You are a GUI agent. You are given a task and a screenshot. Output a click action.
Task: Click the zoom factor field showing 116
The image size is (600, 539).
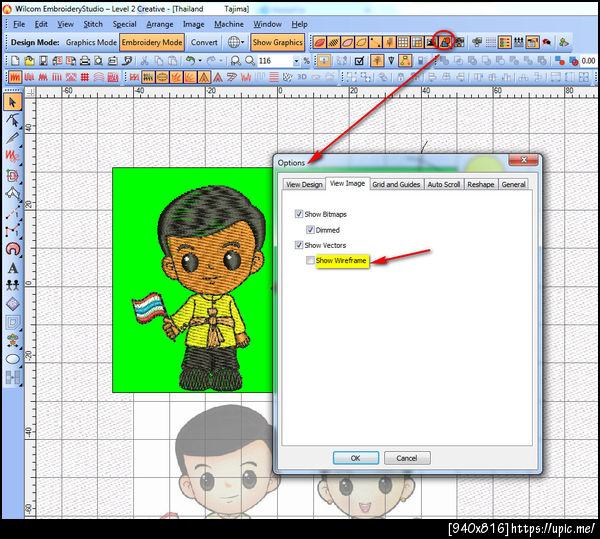pos(275,61)
